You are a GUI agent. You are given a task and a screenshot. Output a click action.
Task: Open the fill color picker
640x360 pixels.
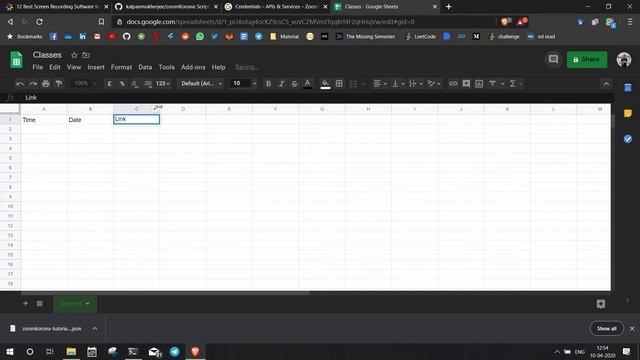325,84
